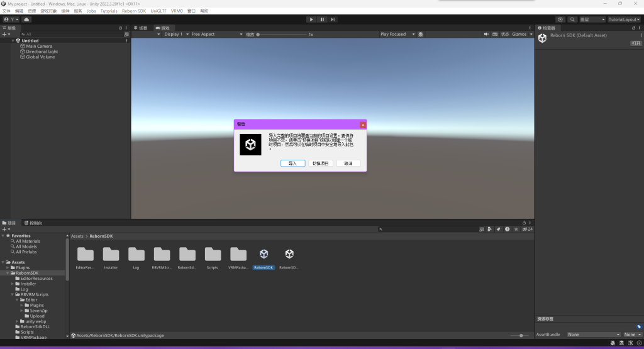Collapse the RBVRMScripts folder in the project tree
644x349 pixels.
13,294
